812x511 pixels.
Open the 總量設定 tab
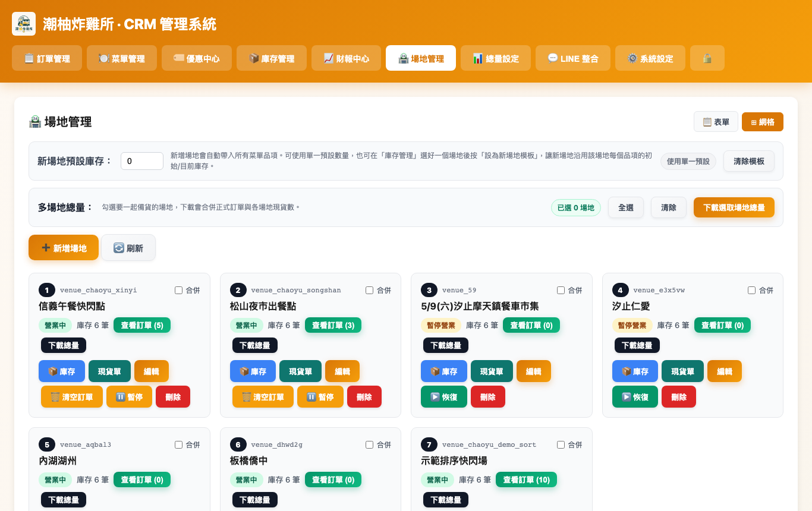(x=496, y=58)
